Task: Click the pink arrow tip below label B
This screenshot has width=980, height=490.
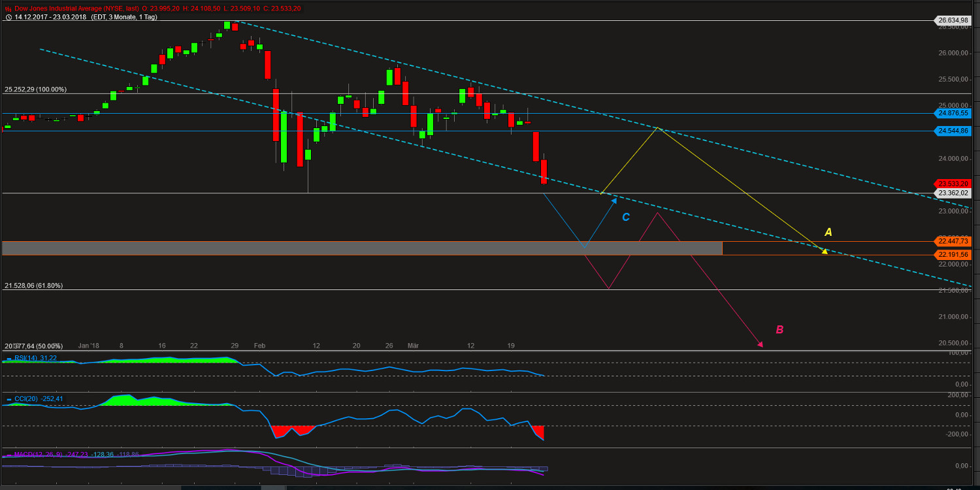Action: 761,344
